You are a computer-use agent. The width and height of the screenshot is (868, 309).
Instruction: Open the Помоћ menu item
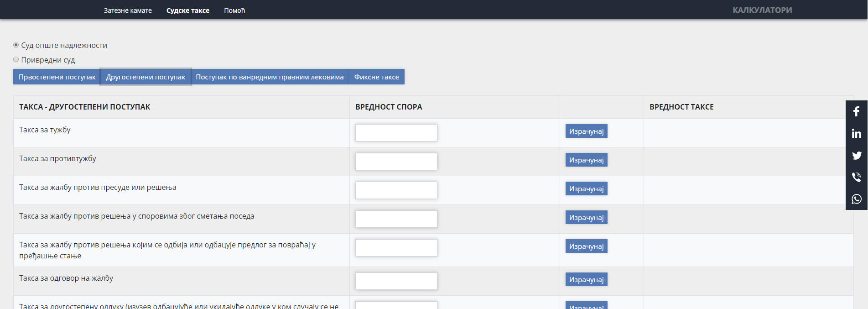click(234, 10)
